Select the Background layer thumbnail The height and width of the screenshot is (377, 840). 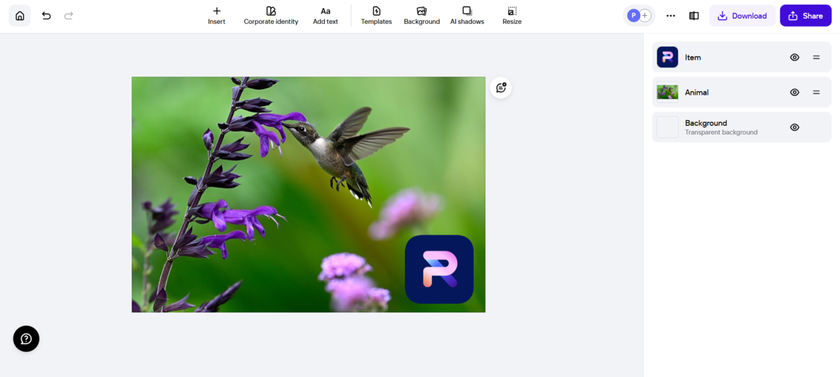[x=668, y=127]
